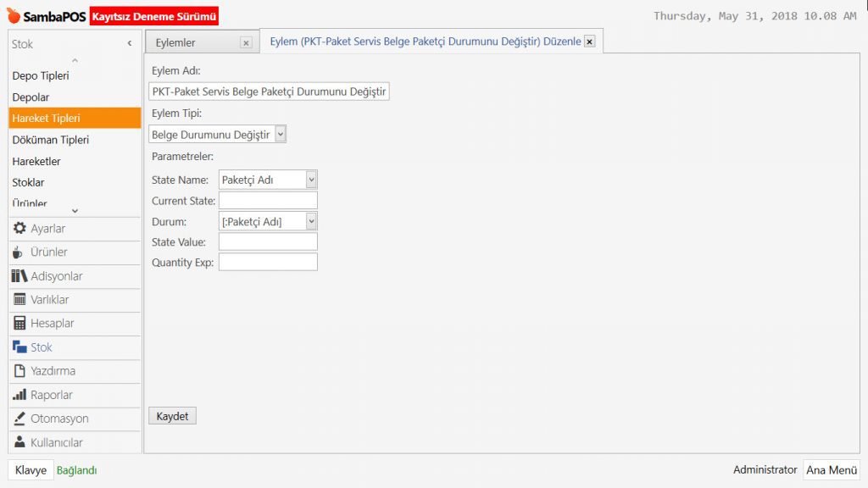
Task: Switch to the Eylemler tab
Action: tap(176, 42)
